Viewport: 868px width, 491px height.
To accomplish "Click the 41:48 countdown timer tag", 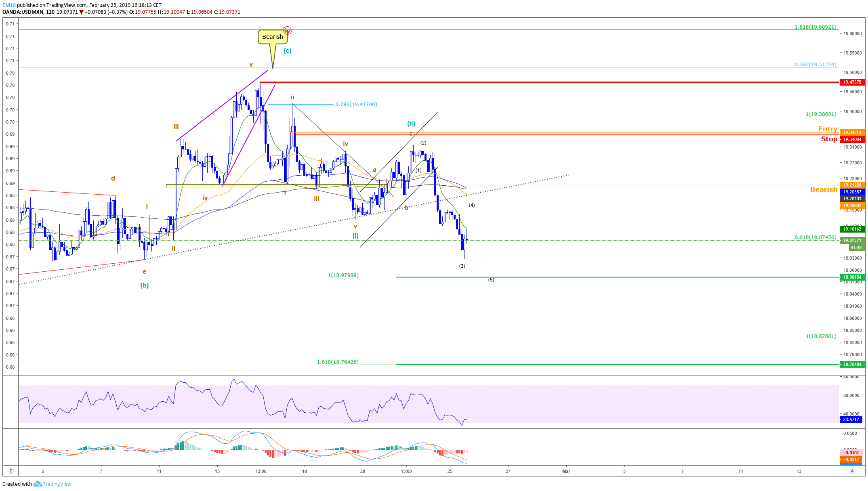I will (x=856, y=248).
